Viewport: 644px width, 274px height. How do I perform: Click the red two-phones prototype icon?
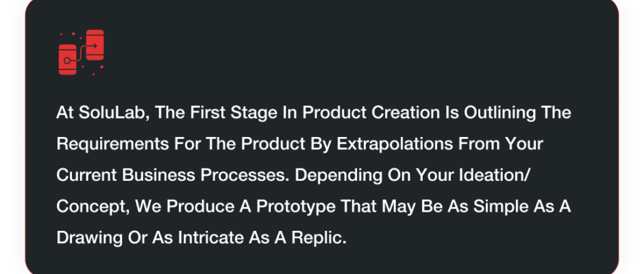tap(82, 53)
